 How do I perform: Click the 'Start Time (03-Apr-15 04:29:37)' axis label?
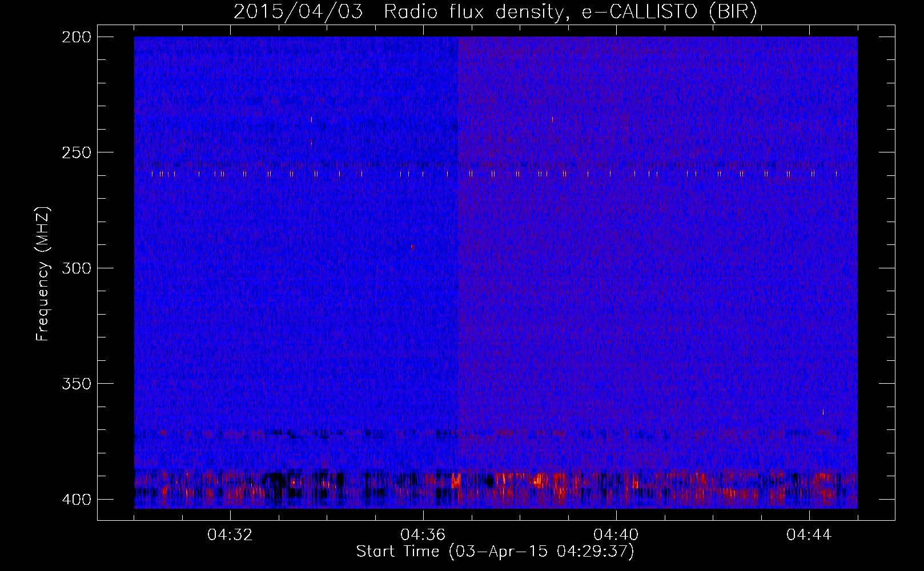pos(495,552)
